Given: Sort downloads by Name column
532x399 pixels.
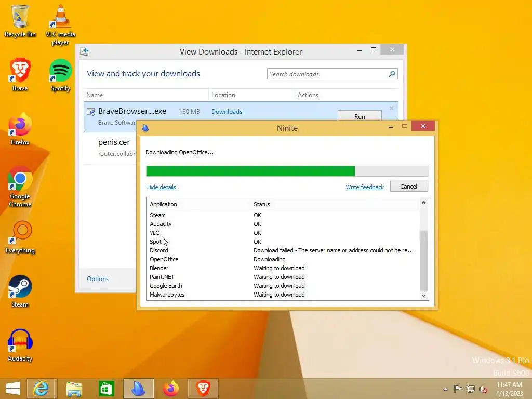Looking at the screenshot, I should [x=146, y=95].
